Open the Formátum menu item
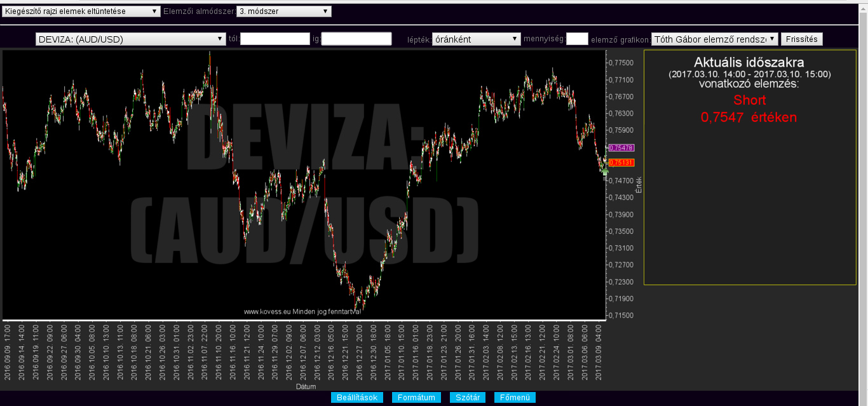Image resolution: width=868 pixels, height=406 pixels. [x=416, y=398]
